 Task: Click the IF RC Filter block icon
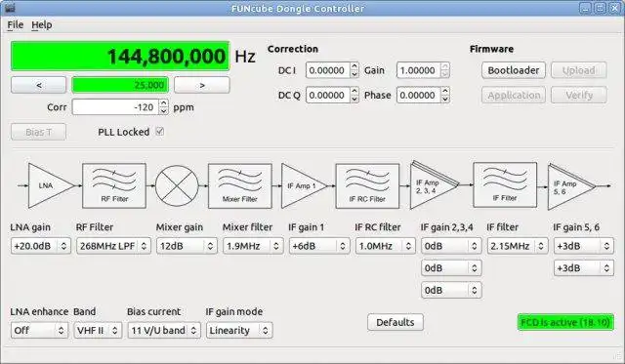367,185
